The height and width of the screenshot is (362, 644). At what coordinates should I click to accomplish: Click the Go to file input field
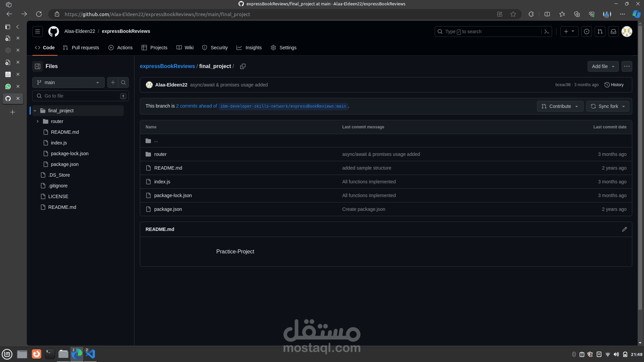point(80,96)
